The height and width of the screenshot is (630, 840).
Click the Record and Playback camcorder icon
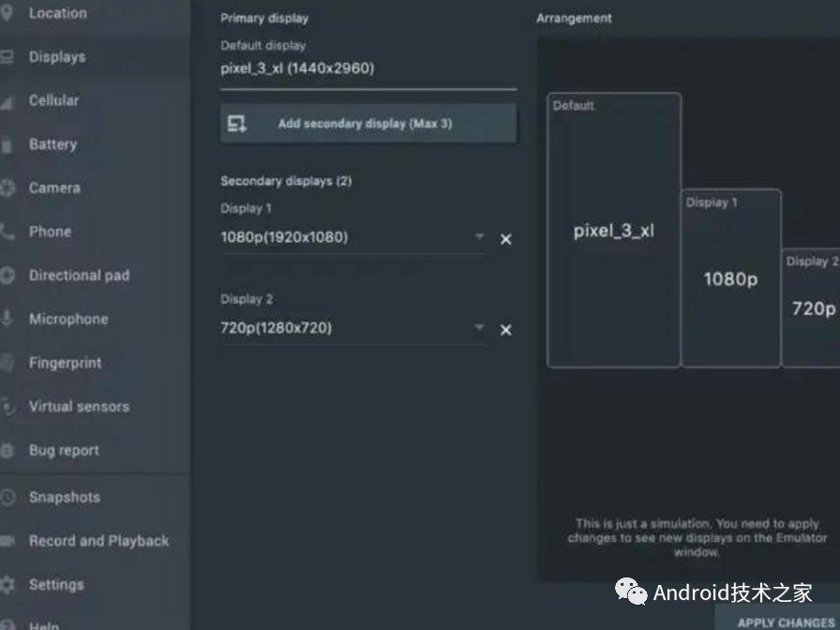point(7,541)
